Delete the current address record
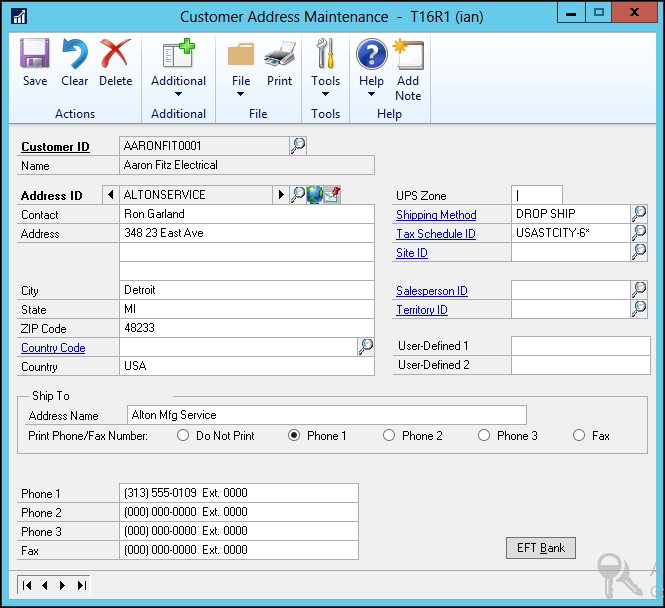 click(115, 62)
